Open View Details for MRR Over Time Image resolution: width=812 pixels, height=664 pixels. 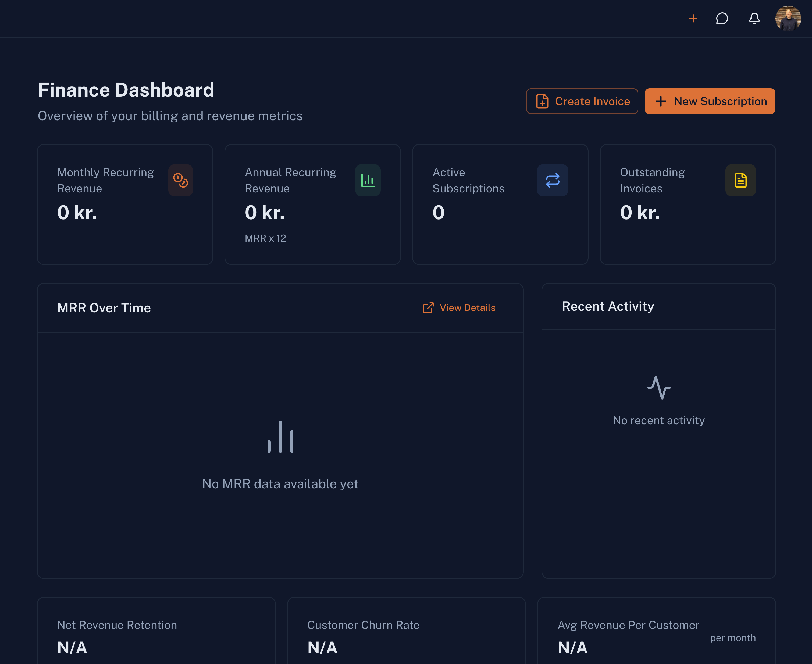(x=459, y=308)
